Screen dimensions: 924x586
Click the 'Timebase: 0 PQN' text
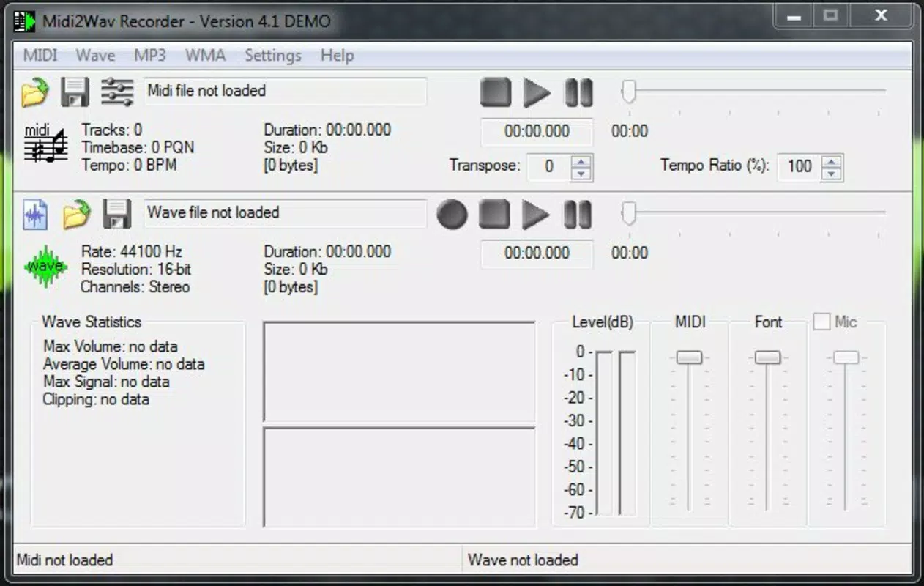pyautogui.click(x=138, y=148)
